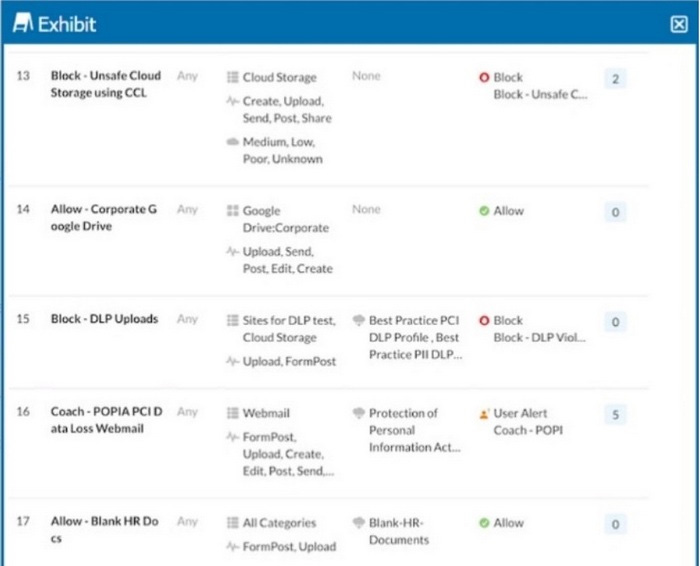Click the rule number 14
700x566 pixels.
click(x=23, y=209)
